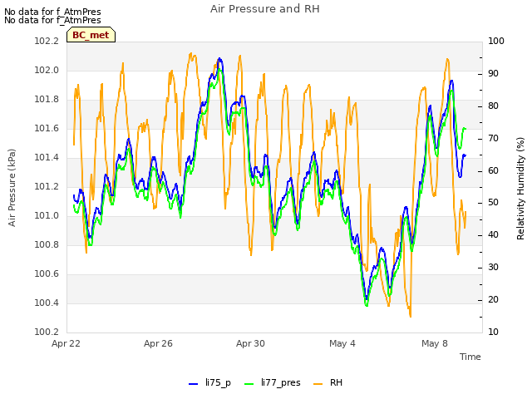Click the 100.6 pressure axis value
The height and width of the screenshot is (399, 532).
tap(47, 273)
